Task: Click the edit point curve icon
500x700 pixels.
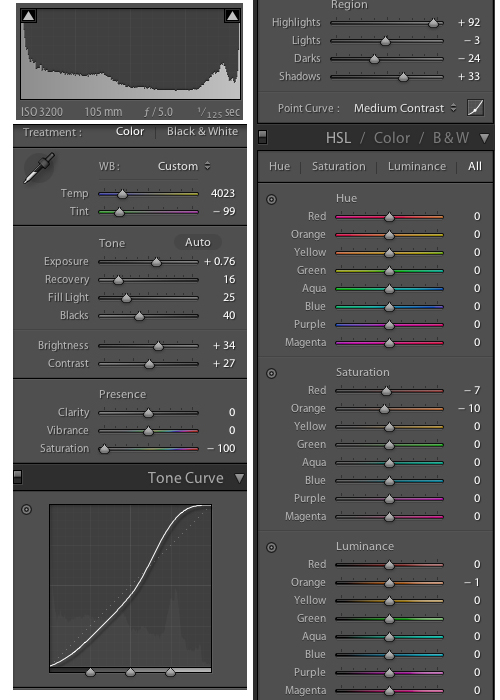Action: coord(475,108)
